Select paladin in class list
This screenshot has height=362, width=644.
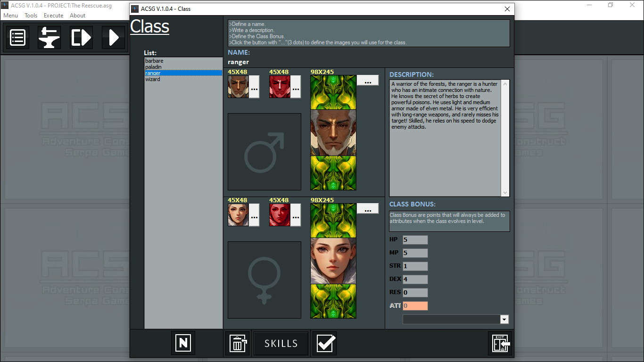[183, 67]
